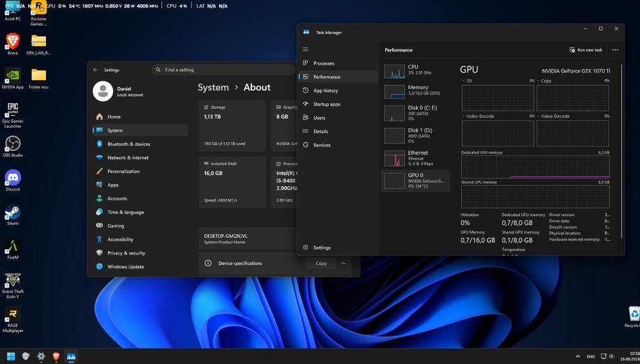Open the Recycle Bin on desktop
This screenshot has height=364, width=640.
pyautogui.click(x=633, y=317)
